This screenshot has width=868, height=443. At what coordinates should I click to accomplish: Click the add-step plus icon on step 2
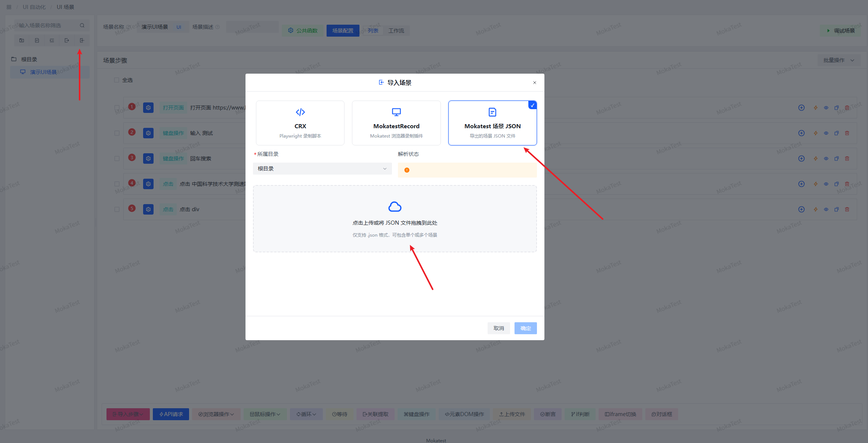pyautogui.click(x=801, y=133)
